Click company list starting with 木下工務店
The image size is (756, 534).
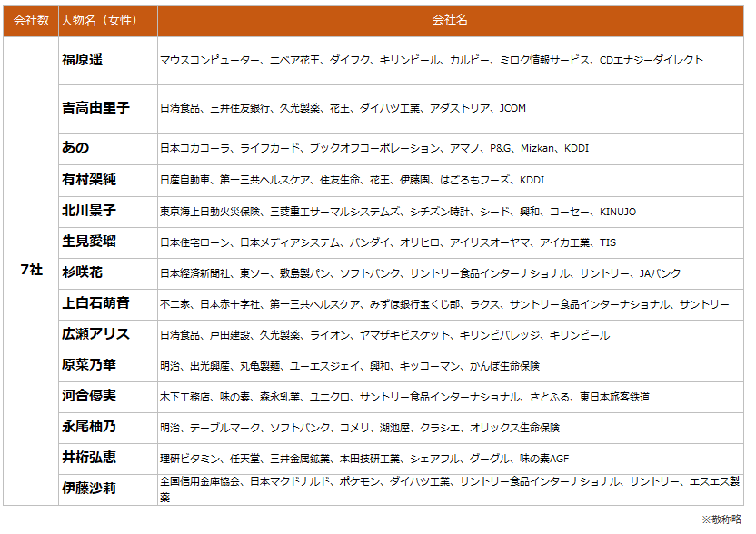pos(404,397)
